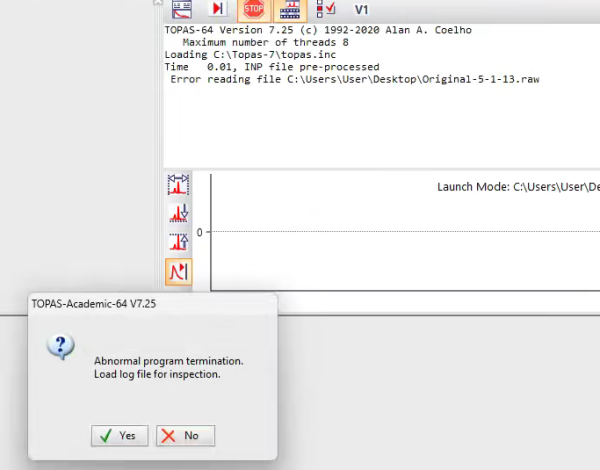Click 'Abnormal program termination.' message text
Image resolution: width=600 pixels, height=470 pixels.
click(x=169, y=361)
